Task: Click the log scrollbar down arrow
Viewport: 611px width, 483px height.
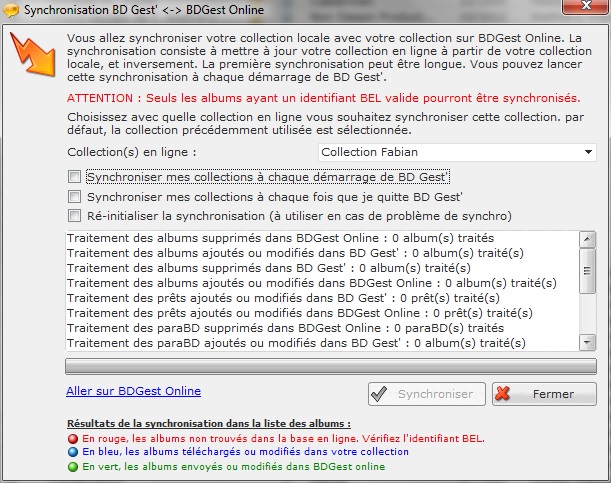Action: 587,343
